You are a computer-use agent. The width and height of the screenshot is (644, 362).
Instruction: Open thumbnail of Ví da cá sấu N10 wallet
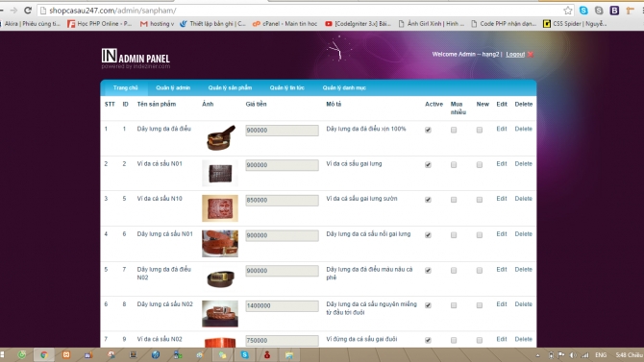220,208
